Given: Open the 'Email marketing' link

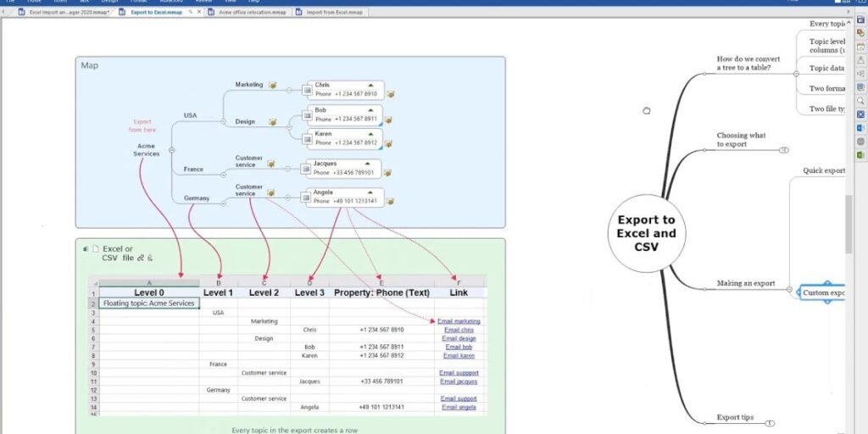Looking at the screenshot, I should (x=459, y=321).
